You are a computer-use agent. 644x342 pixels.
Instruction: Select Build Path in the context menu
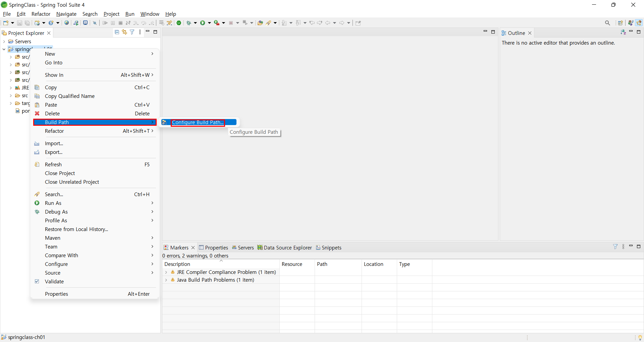pos(95,122)
